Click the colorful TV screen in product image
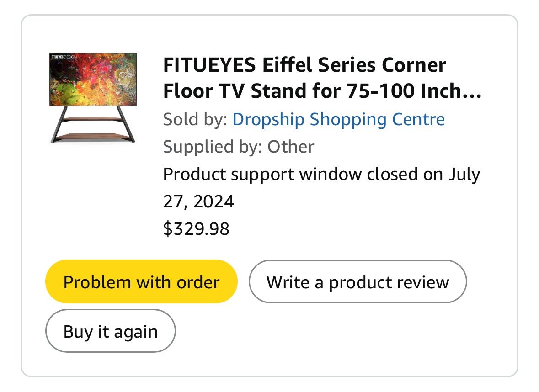 [93, 79]
